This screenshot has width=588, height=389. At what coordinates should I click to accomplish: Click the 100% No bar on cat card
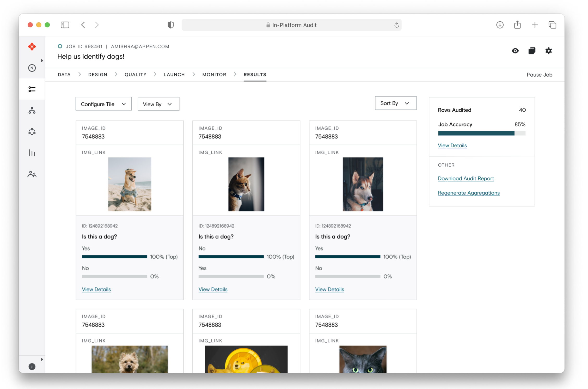click(231, 257)
